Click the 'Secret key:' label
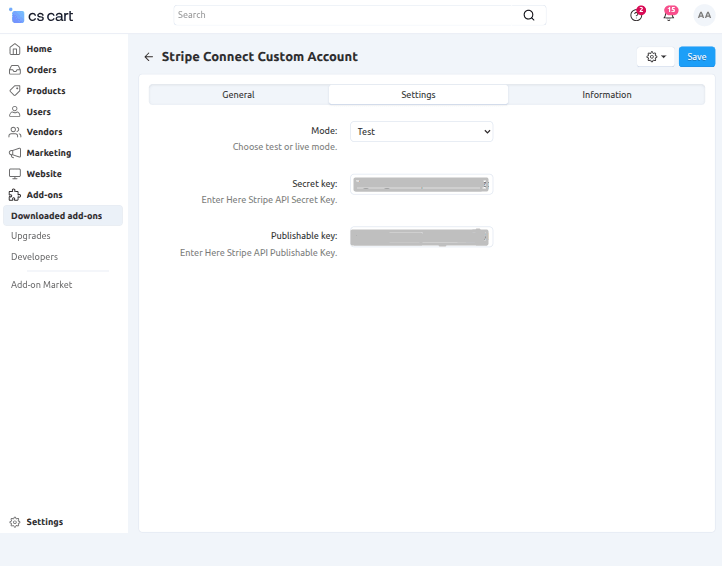This screenshot has height=566, width=722. point(315,184)
